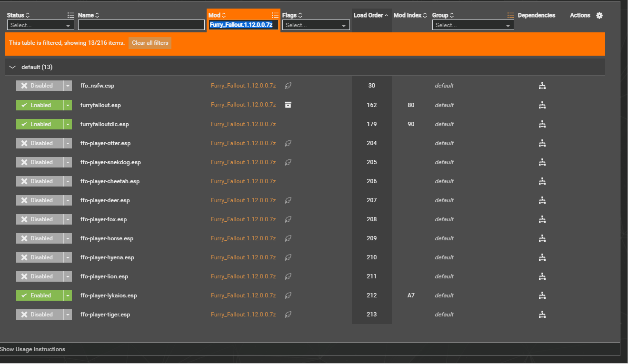Click the Mod filter field containing Furry_Fallout
Screen dimensions: 628x364
(243, 25)
